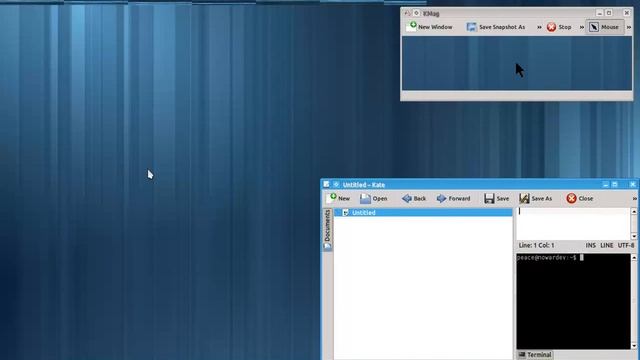The height and width of the screenshot is (360, 640).
Task: Open the Kate window menu icon in title bar
Action: coord(327,184)
